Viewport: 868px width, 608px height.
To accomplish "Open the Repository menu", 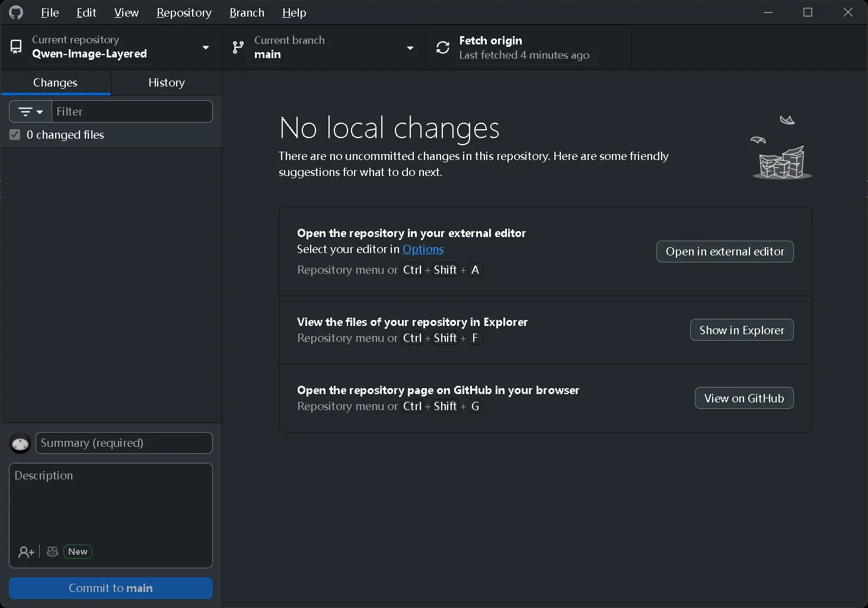I will tap(184, 12).
